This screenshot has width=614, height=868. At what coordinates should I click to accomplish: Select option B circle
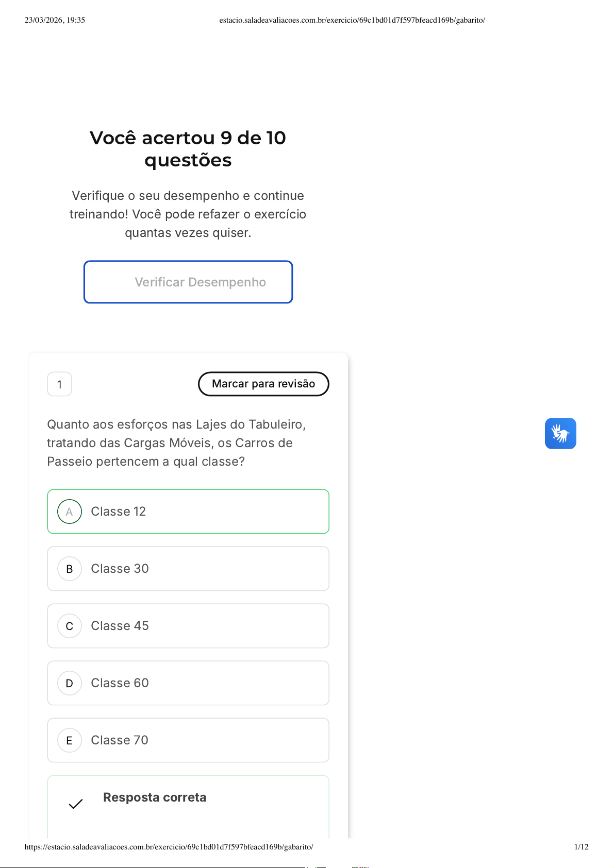pyautogui.click(x=70, y=569)
